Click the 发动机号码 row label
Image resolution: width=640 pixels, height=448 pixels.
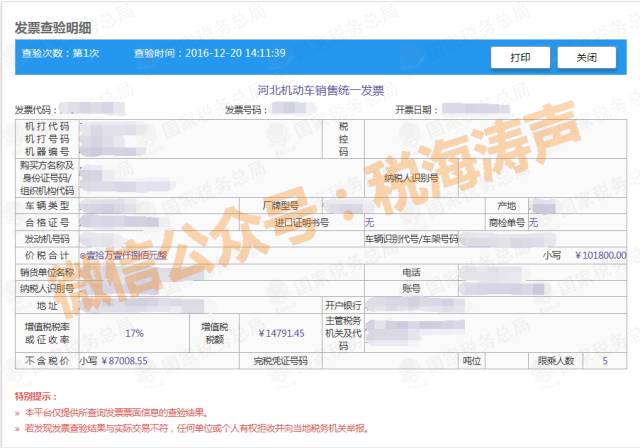(47, 239)
